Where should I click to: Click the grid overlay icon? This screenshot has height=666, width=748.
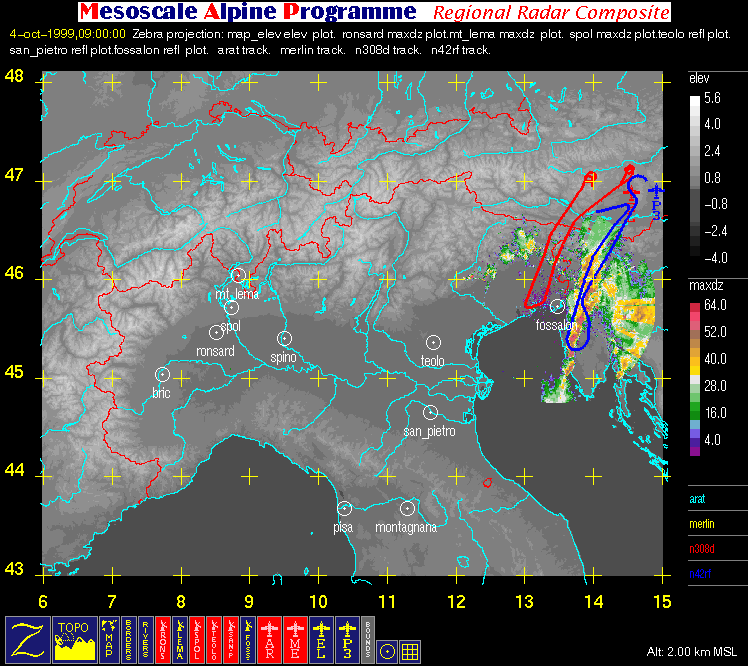tap(410, 651)
